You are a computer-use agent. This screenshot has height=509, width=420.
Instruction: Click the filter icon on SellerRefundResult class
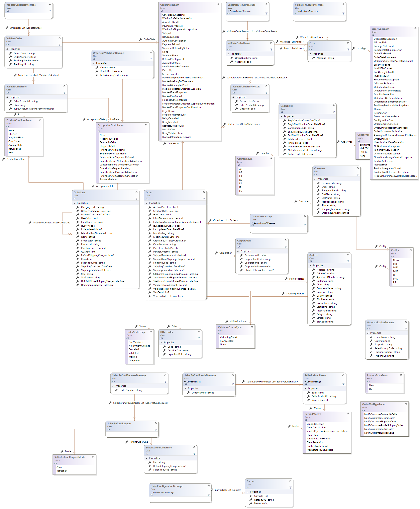pos(343,384)
